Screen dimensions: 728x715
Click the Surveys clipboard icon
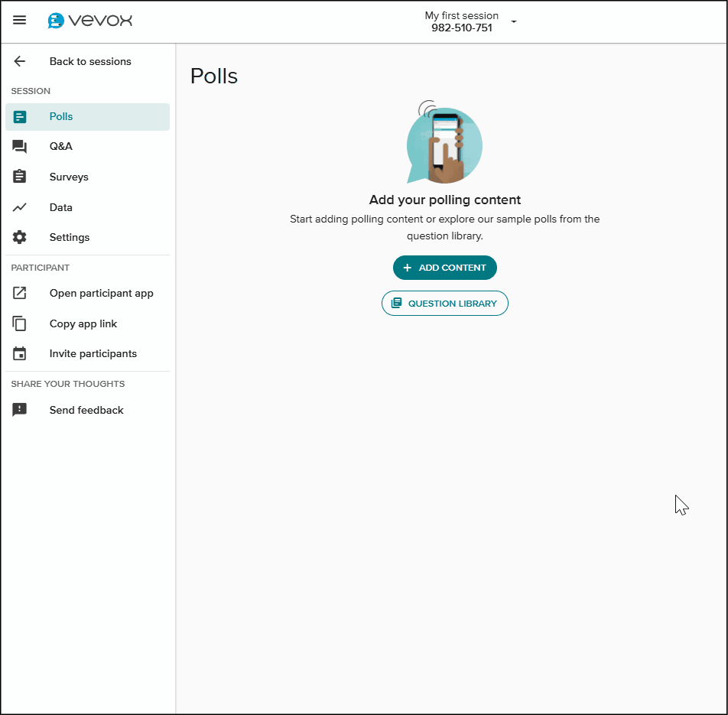tap(20, 177)
